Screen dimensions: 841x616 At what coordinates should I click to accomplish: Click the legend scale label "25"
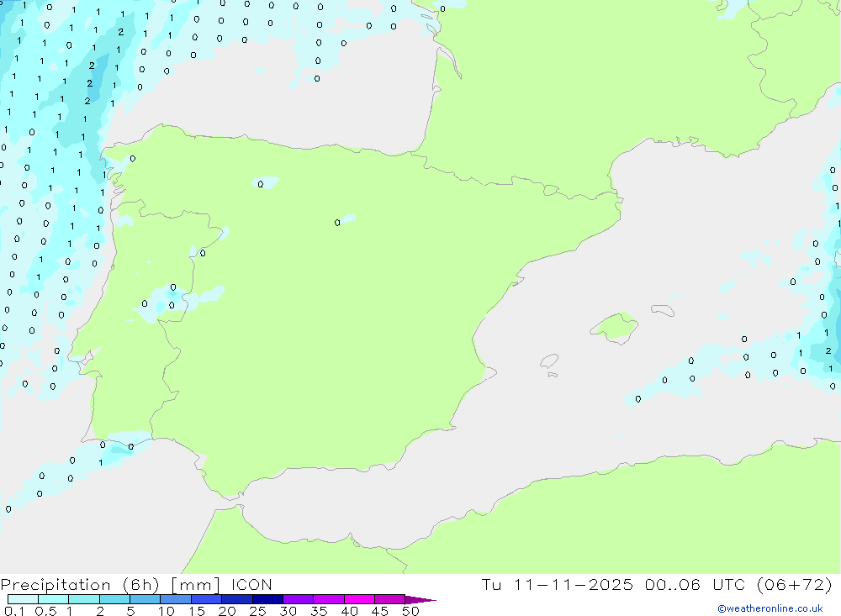tap(257, 611)
